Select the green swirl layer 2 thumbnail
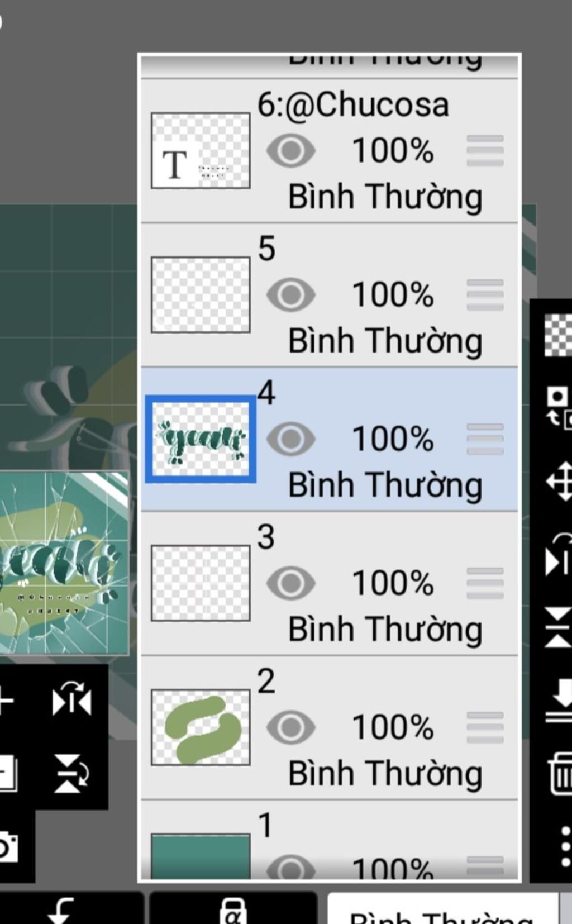The height and width of the screenshot is (924, 572). (x=201, y=727)
